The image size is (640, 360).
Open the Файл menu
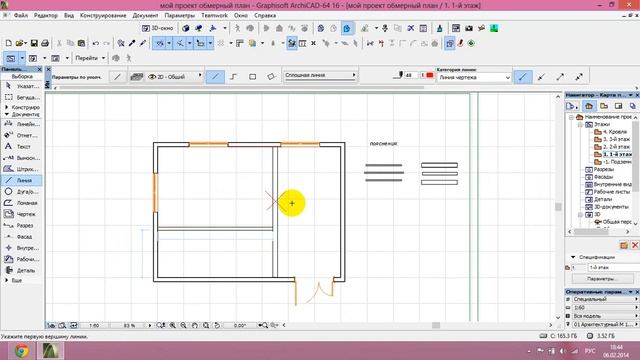pyautogui.click(x=20, y=16)
